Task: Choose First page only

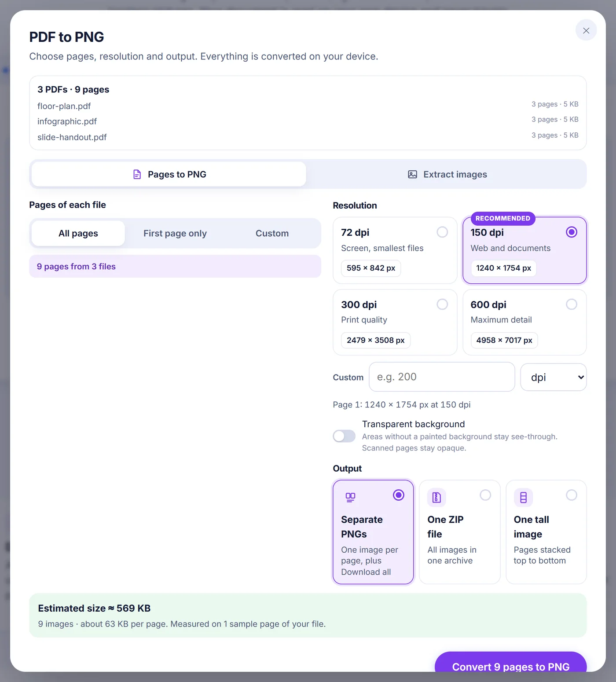Action: point(175,233)
